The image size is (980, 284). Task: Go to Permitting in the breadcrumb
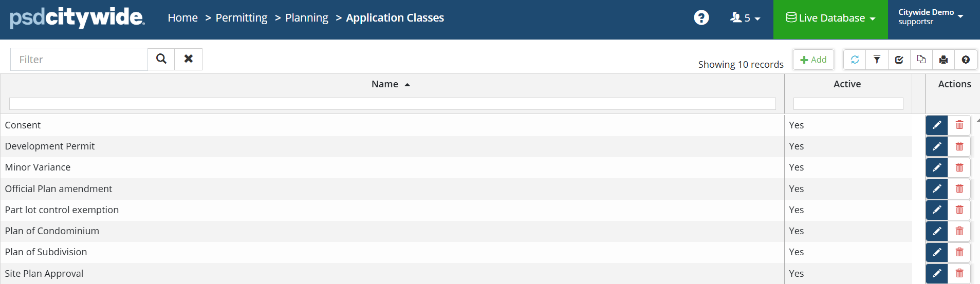(242, 18)
